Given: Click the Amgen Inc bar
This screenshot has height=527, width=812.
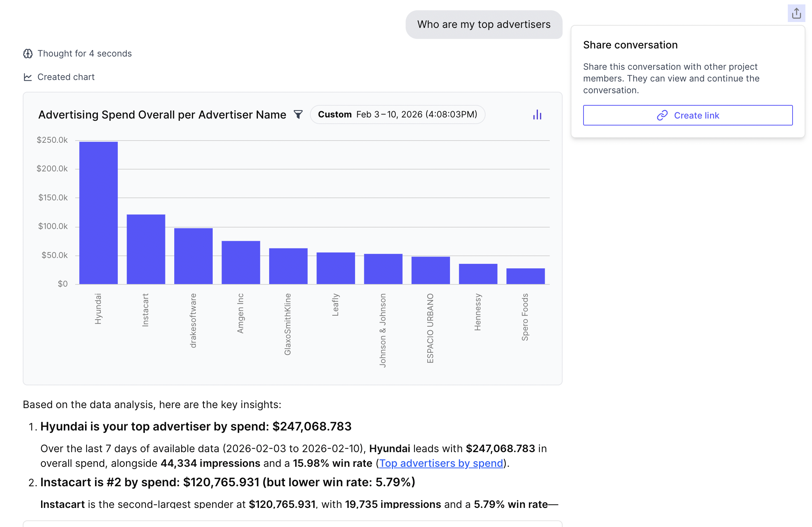Looking at the screenshot, I should click(x=241, y=262).
